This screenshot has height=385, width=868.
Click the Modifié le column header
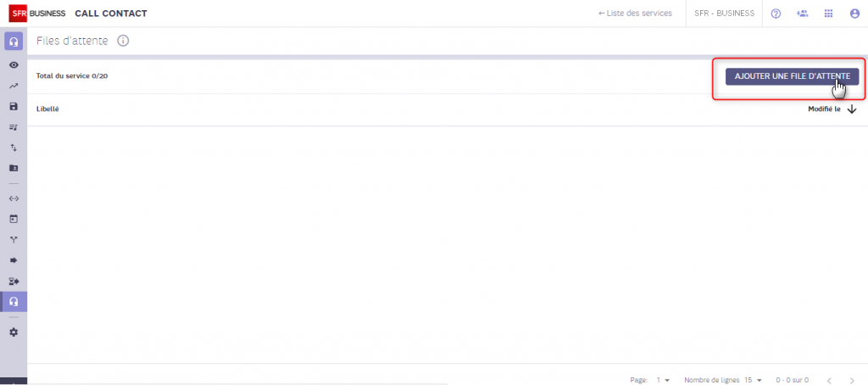(x=824, y=109)
